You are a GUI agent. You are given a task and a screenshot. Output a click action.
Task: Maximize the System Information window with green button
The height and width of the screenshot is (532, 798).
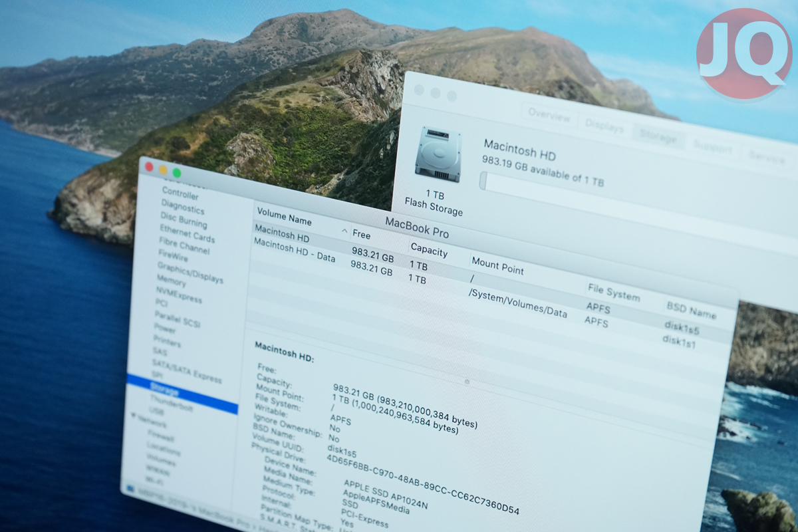177,173
